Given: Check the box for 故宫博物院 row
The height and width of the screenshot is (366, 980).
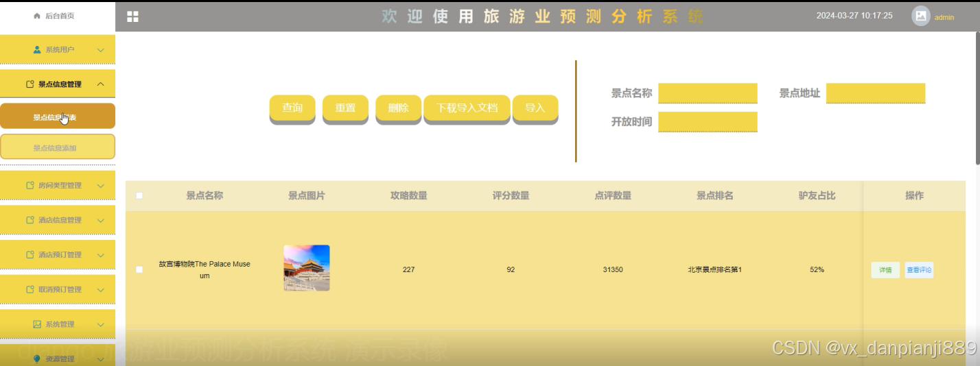Looking at the screenshot, I should pos(139,269).
